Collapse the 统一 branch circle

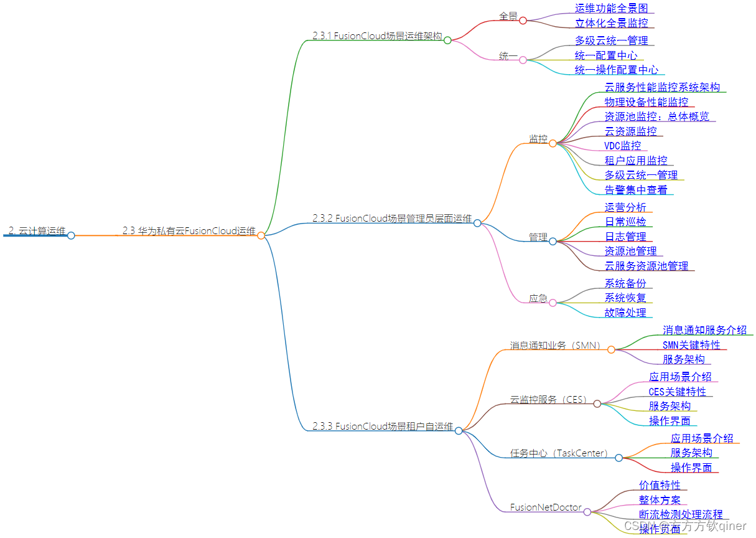point(523,60)
